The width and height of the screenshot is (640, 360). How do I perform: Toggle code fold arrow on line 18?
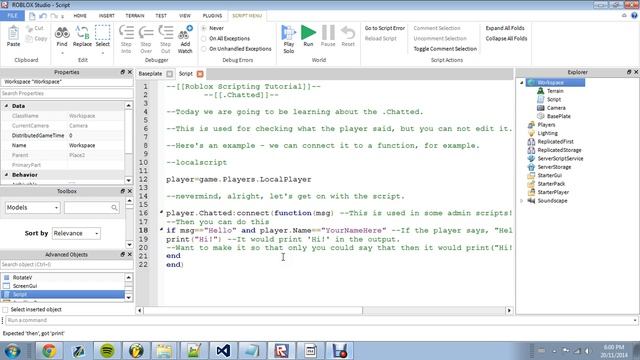[x=162, y=229]
